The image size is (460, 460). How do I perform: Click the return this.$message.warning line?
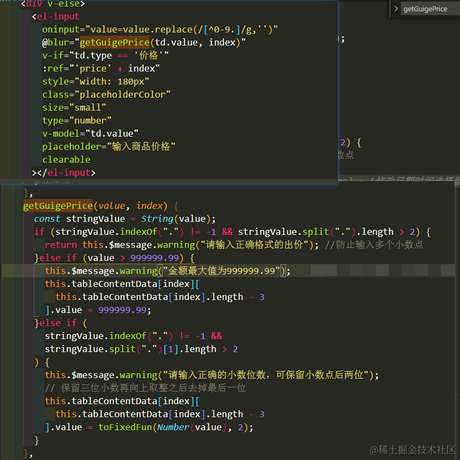(182, 245)
